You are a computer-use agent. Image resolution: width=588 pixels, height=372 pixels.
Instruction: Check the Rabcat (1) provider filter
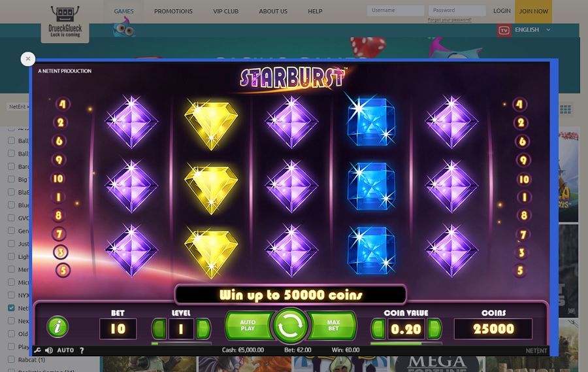point(12,359)
